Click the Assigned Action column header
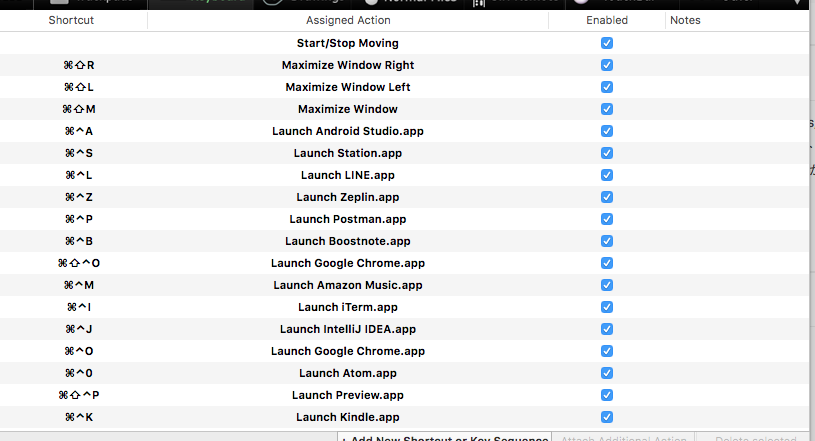 click(x=348, y=20)
